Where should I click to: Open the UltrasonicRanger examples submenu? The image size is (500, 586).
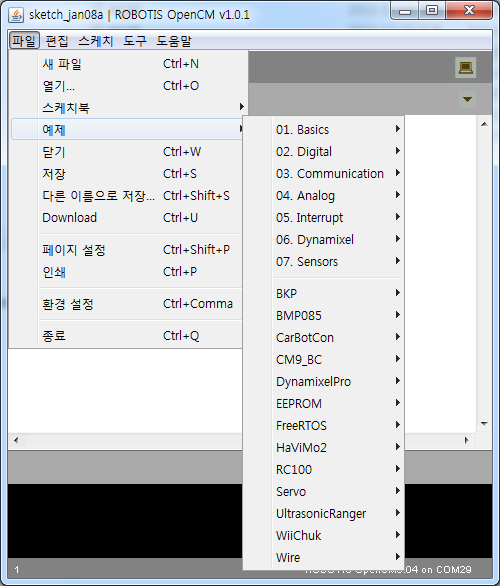click(324, 513)
